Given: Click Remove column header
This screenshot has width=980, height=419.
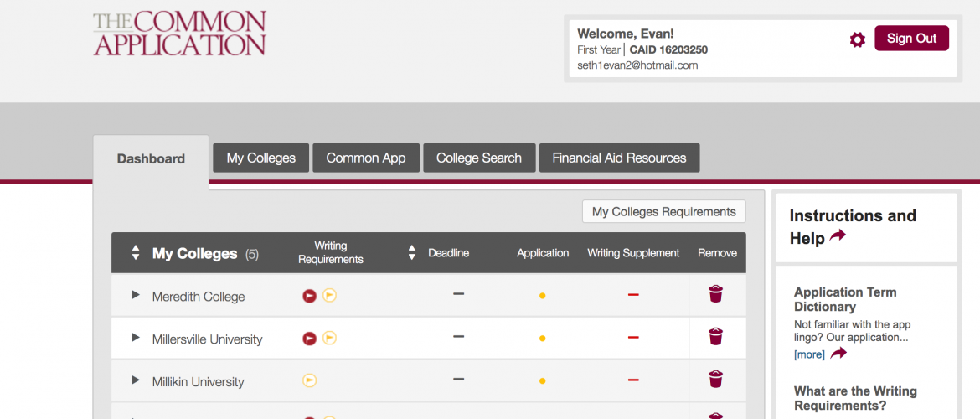Looking at the screenshot, I should pyautogui.click(x=717, y=252).
